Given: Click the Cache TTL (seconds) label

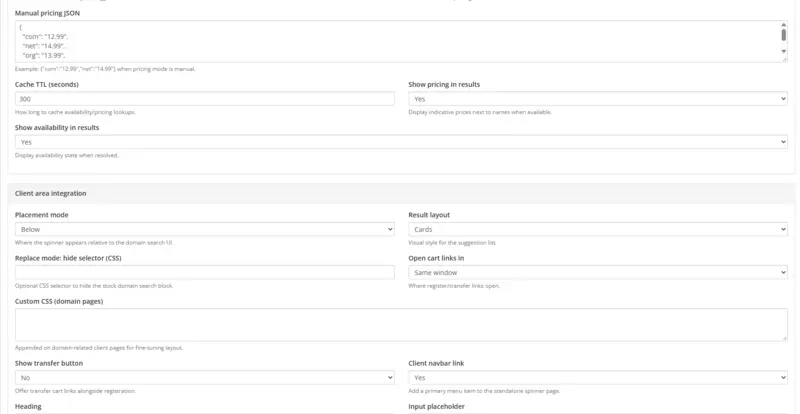Looking at the screenshot, I should click(x=47, y=85).
